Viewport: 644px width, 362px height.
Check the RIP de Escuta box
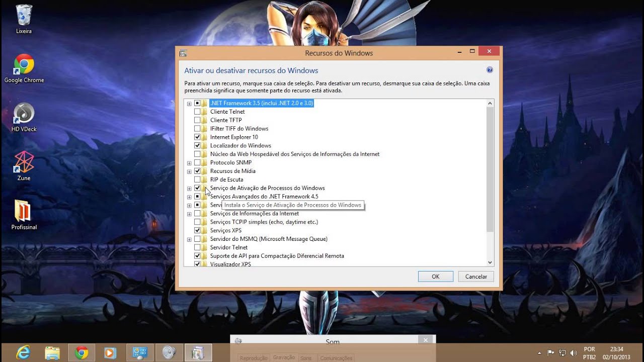click(x=197, y=179)
